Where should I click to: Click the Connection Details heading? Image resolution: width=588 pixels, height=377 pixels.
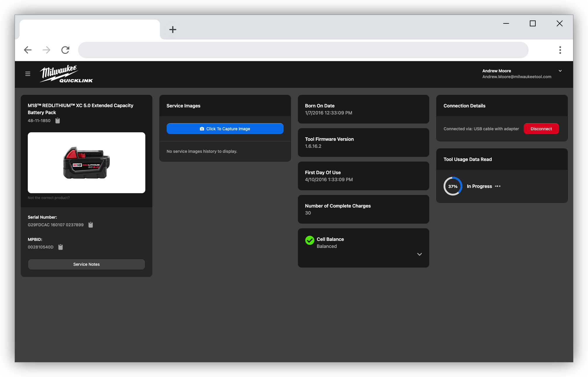click(464, 106)
